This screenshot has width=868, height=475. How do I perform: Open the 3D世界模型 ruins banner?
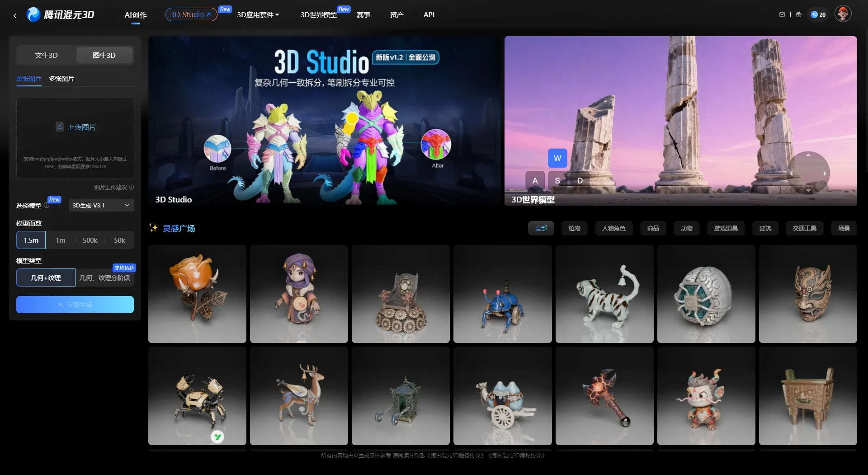click(x=680, y=121)
